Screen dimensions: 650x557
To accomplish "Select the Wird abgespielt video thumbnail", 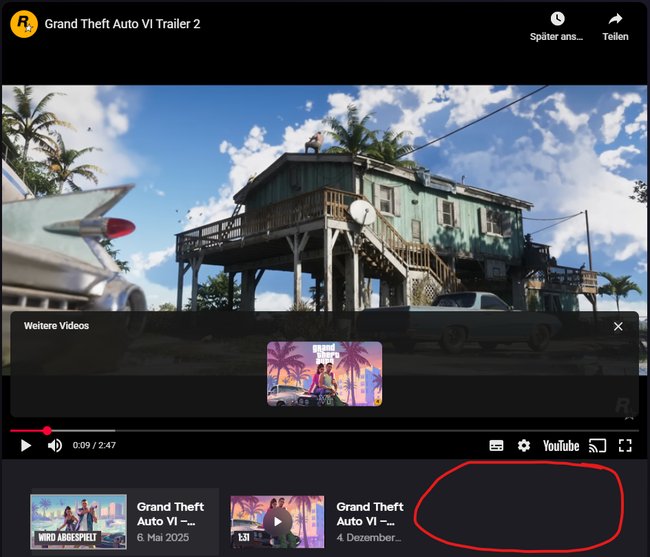I will click(x=78, y=521).
